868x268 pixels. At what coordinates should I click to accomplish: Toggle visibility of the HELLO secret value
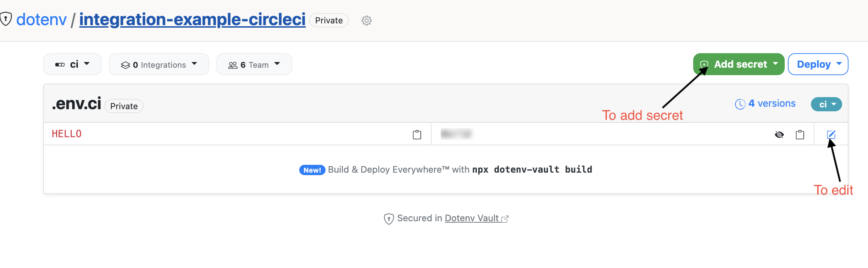(779, 135)
